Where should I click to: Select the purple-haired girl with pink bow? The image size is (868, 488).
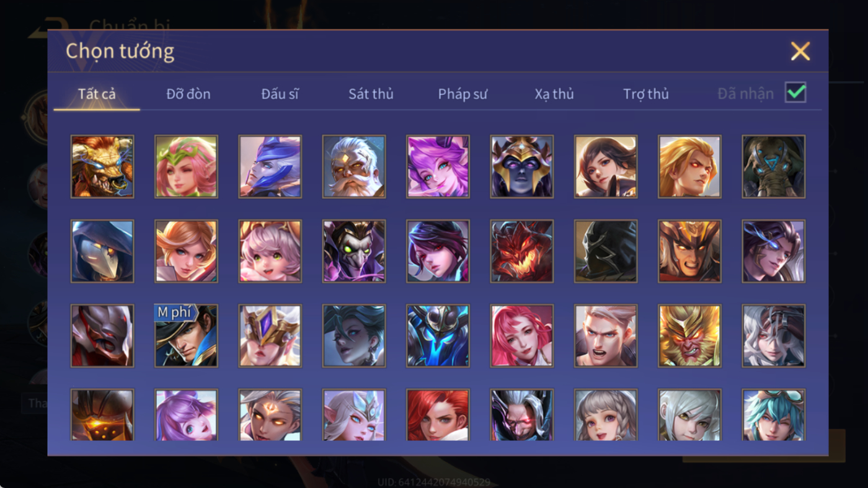pos(186,415)
